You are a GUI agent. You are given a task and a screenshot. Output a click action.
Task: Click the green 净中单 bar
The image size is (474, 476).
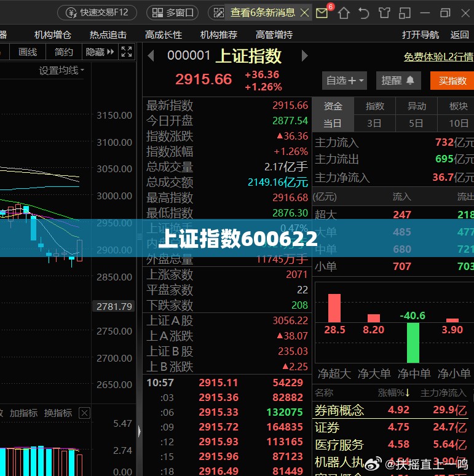pyautogui.click(x=413, y=343)
